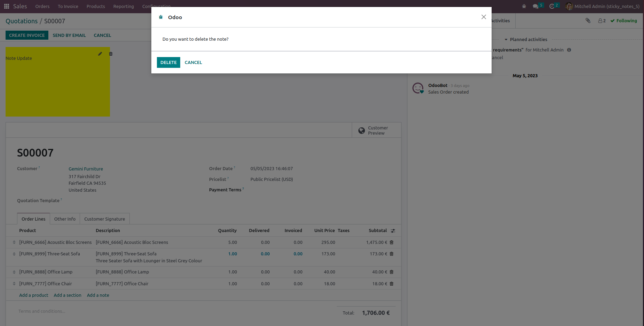Viewport: 644px width, 326px height.
Task: Open the apps grid menu icon
Action: (6, 6)
